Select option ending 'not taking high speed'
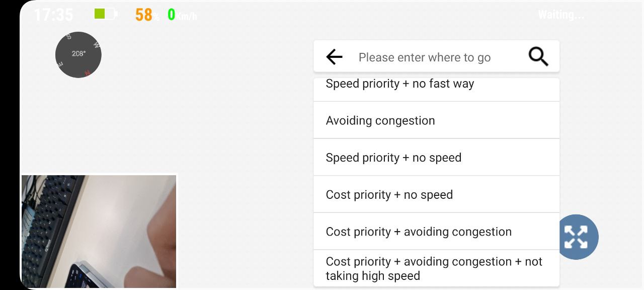Screen dimensions: 644x290 tap(436, 268)
